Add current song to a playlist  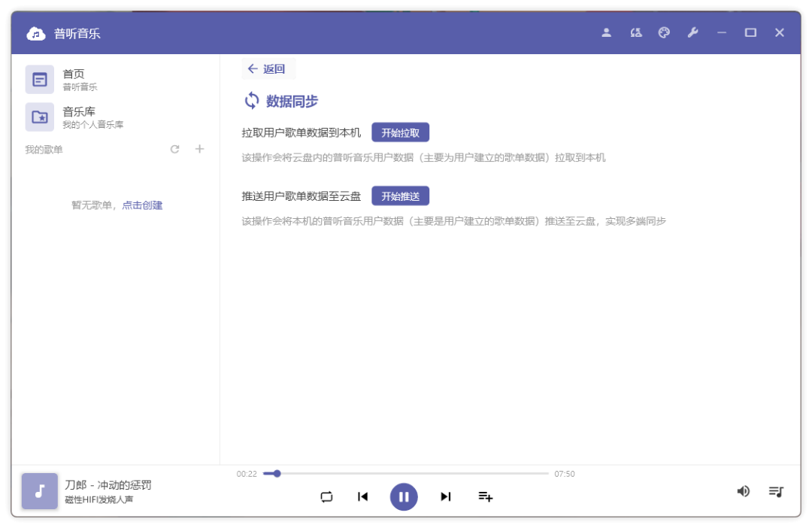(485, 496)
